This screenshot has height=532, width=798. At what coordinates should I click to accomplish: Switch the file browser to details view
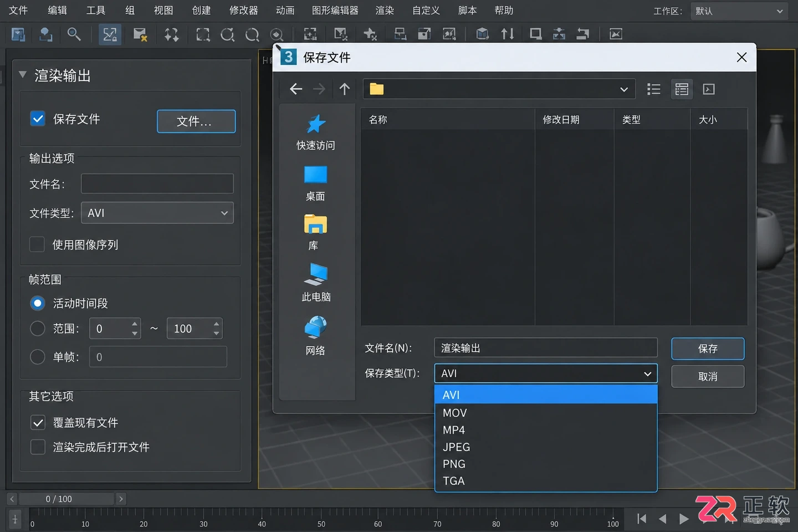coord(682,89)
